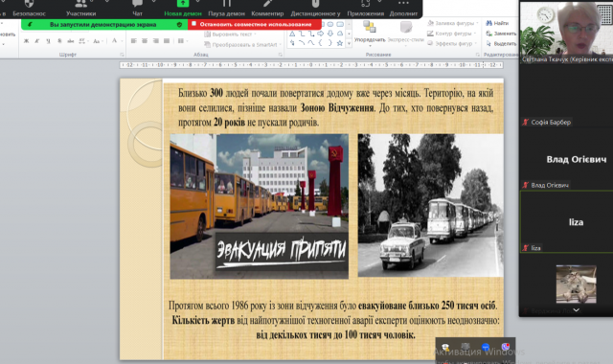Expand the arrow next to Участники
The image size is (613, 364).
(107, 2)
